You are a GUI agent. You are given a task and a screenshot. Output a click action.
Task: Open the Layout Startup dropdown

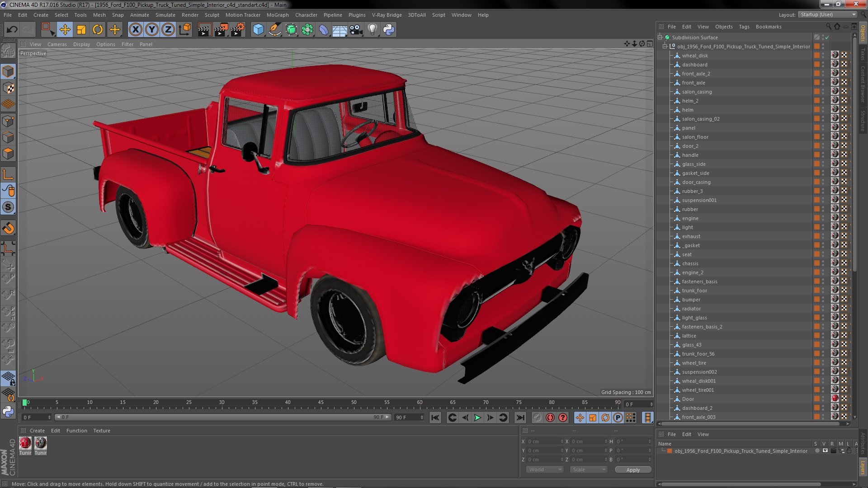pyautogui.click(x=827, y=14)
